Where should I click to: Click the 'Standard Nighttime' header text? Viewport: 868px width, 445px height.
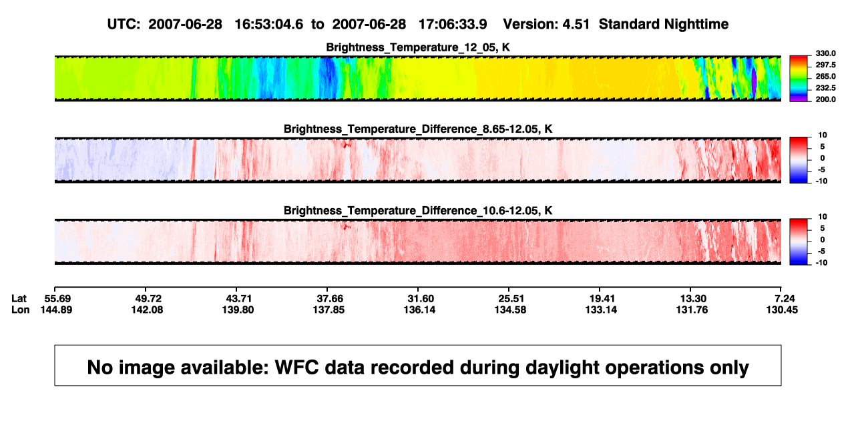pos(664,24)
